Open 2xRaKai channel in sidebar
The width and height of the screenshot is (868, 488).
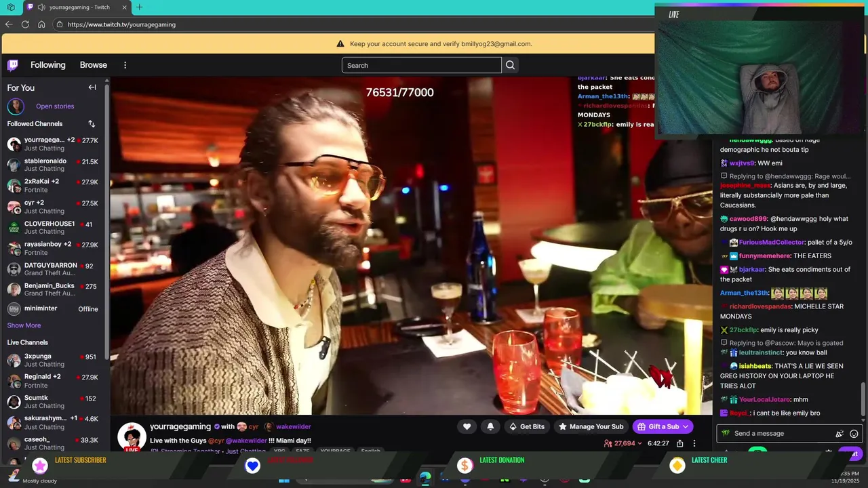(x=53, y=186)
